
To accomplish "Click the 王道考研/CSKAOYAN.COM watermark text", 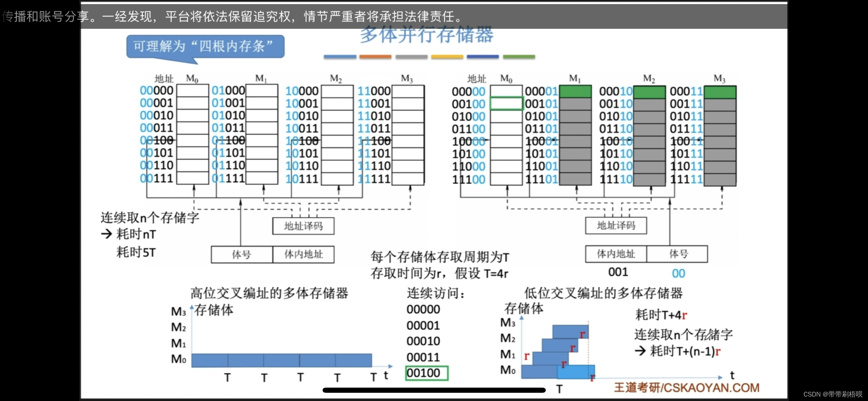I will 686,388.
